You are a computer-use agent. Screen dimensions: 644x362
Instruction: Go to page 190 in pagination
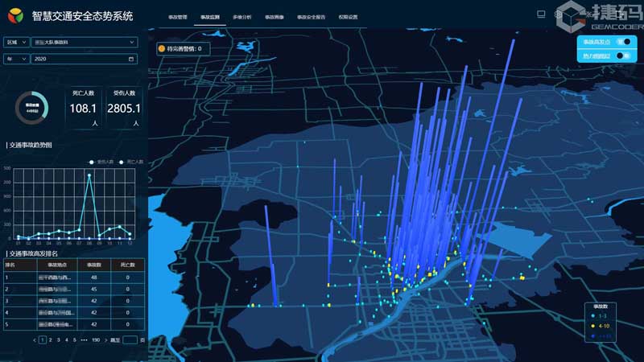pos(96,340)
